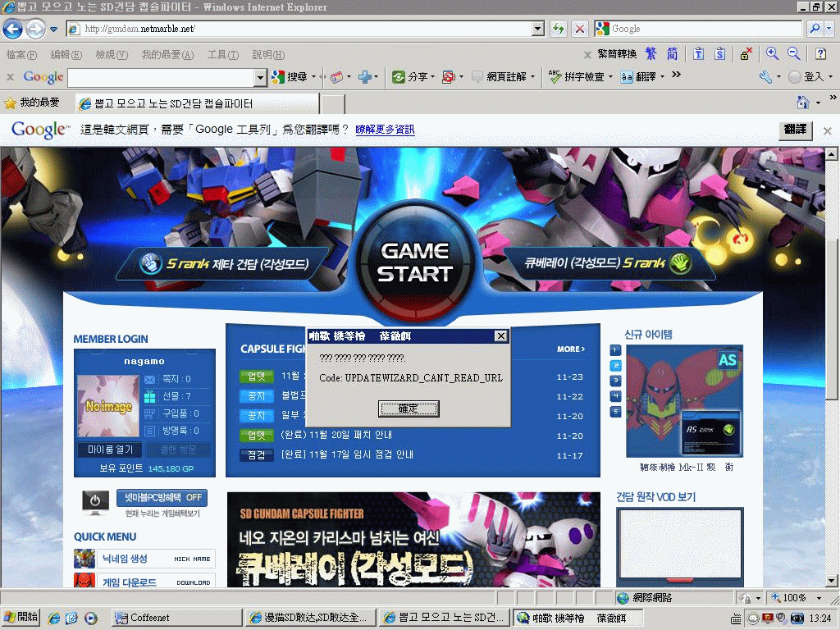840x630 pixels.
Task: Click the page vertical scrollbar down arrow
Action: click(832, 580)
